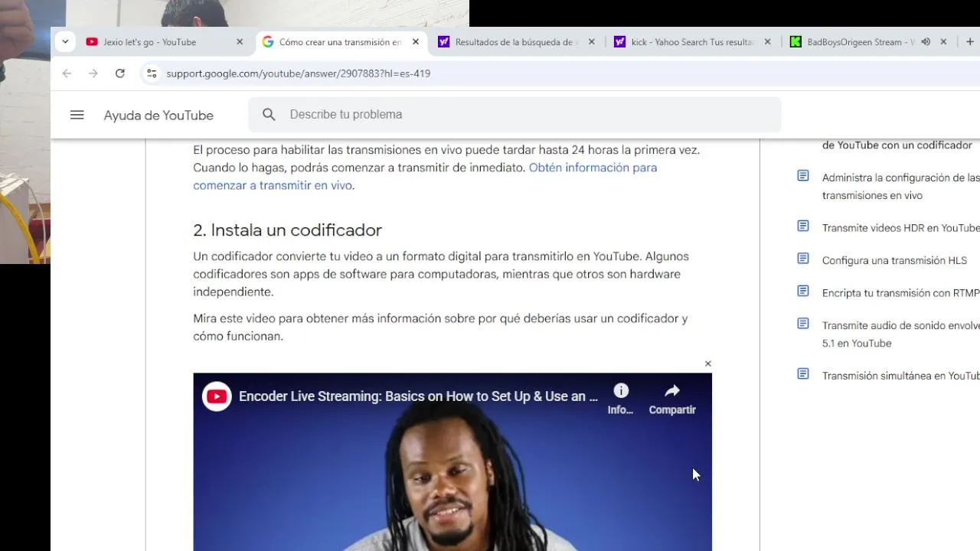Image resolution: width=980 pixels, height=551 pixels.
Task: Reload the current page
Action: tap(120, 73)
